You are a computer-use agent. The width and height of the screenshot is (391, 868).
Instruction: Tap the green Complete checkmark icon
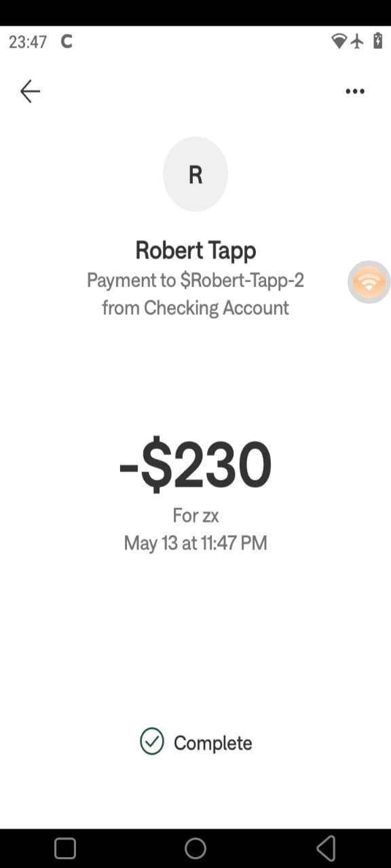[152, 741]
